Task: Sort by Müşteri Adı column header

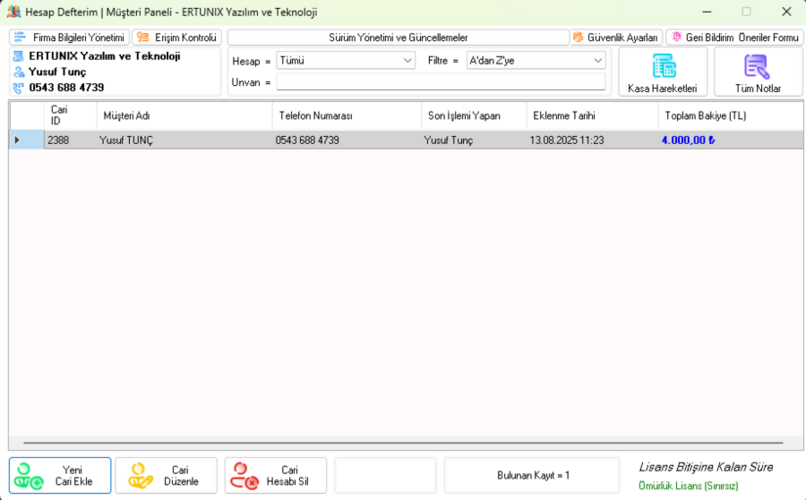Action: coord(185,116)
